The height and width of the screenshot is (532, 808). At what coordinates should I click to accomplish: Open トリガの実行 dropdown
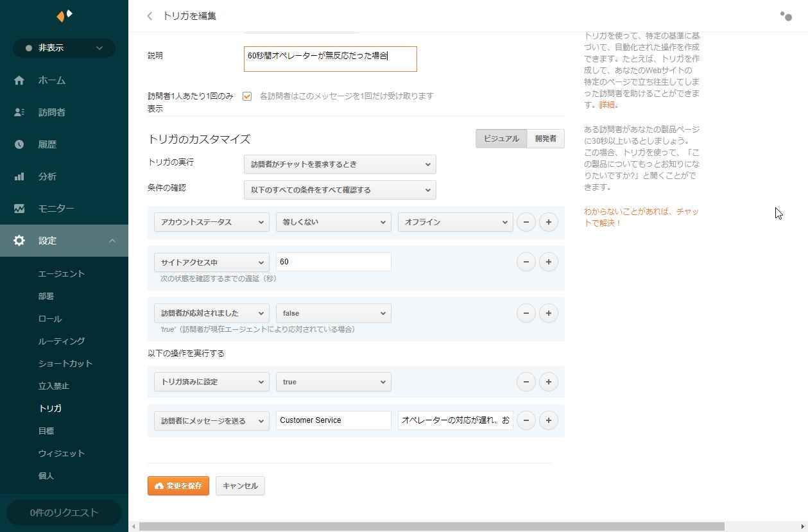tap(340, 164)
